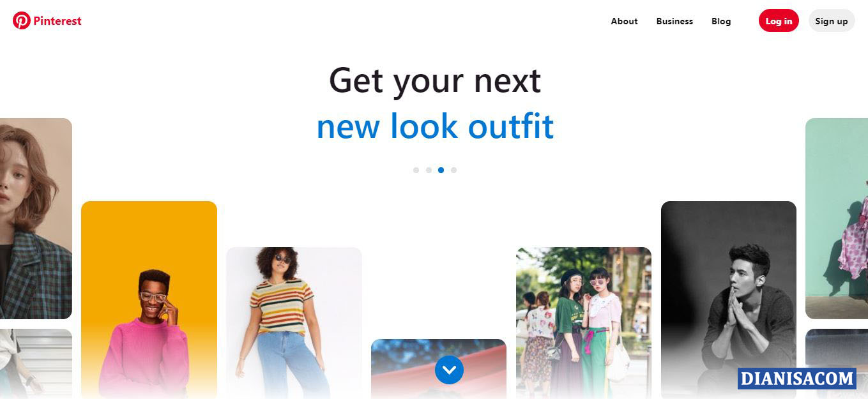Screen dimensions: 868x399
Task: Click the red Log in button
Action: pyautogui.click(x=779, y=21)
